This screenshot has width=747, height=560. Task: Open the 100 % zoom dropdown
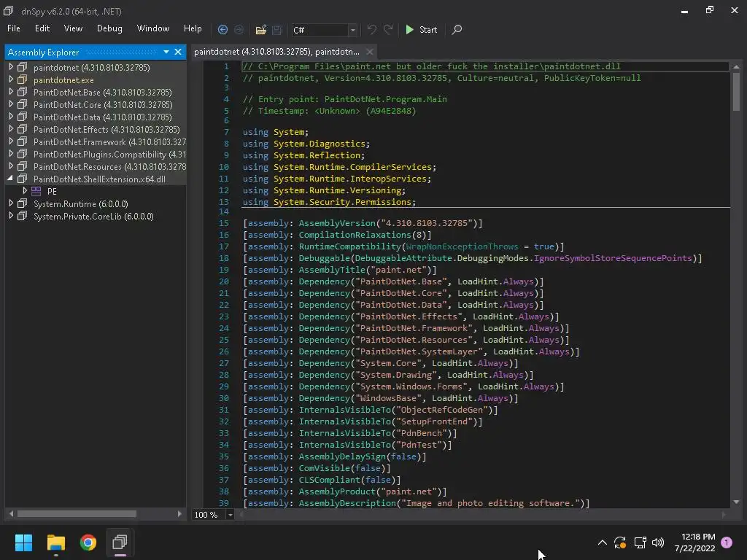pyautogui.click(x=230, y=515)
